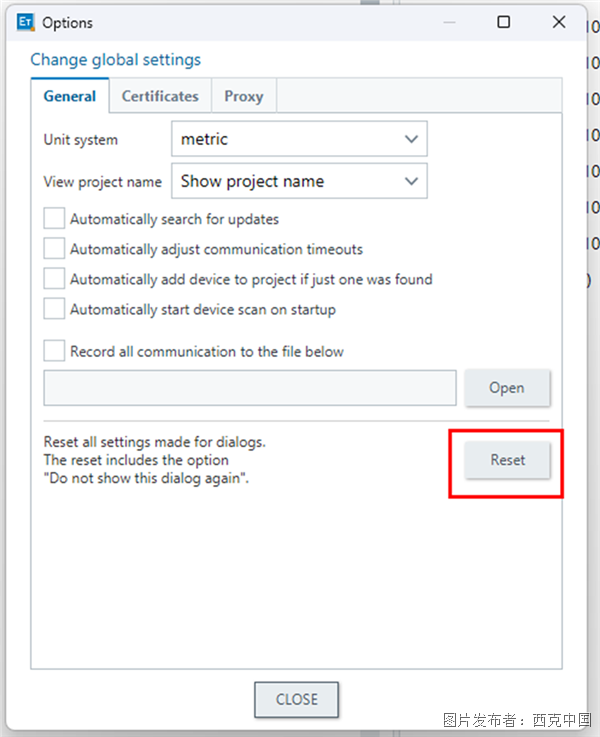The width and height of the screenshot is (600, 737).
Task: Select the General tab
Action: coord(70,96)
